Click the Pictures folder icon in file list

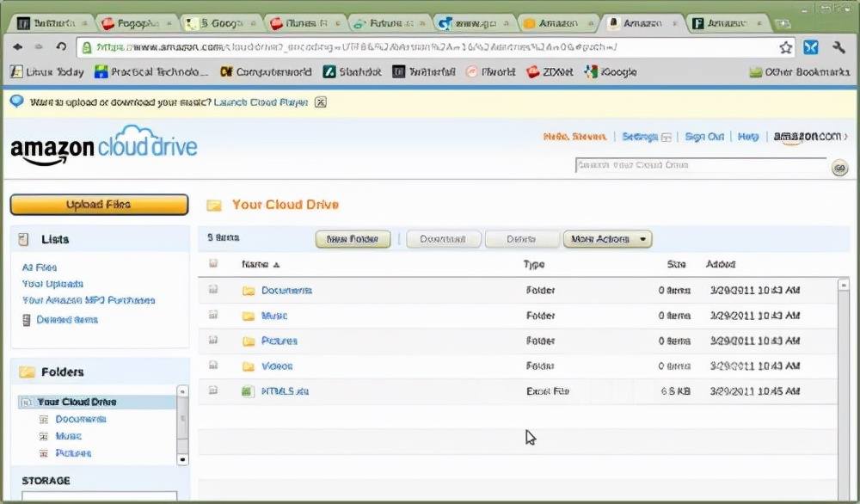249,341
